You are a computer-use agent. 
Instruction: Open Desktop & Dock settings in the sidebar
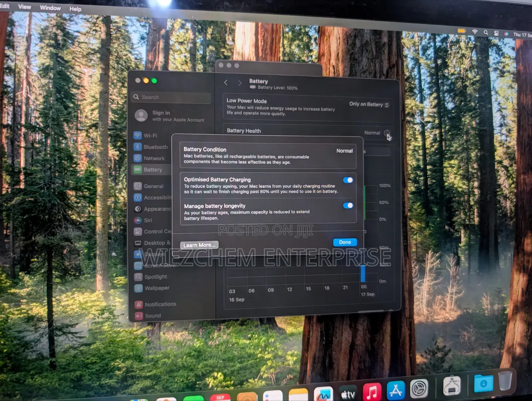152,243
